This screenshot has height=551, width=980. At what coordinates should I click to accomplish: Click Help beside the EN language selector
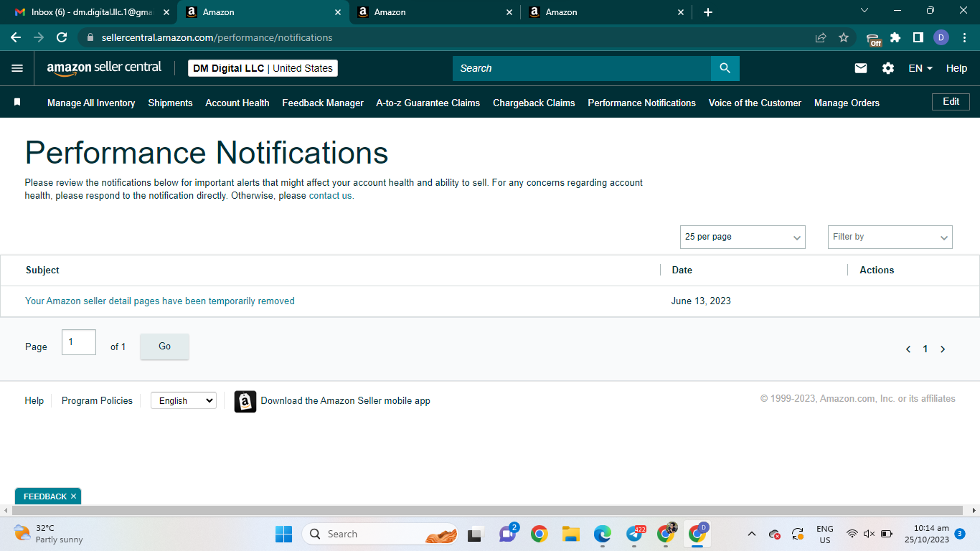[956, 68]
